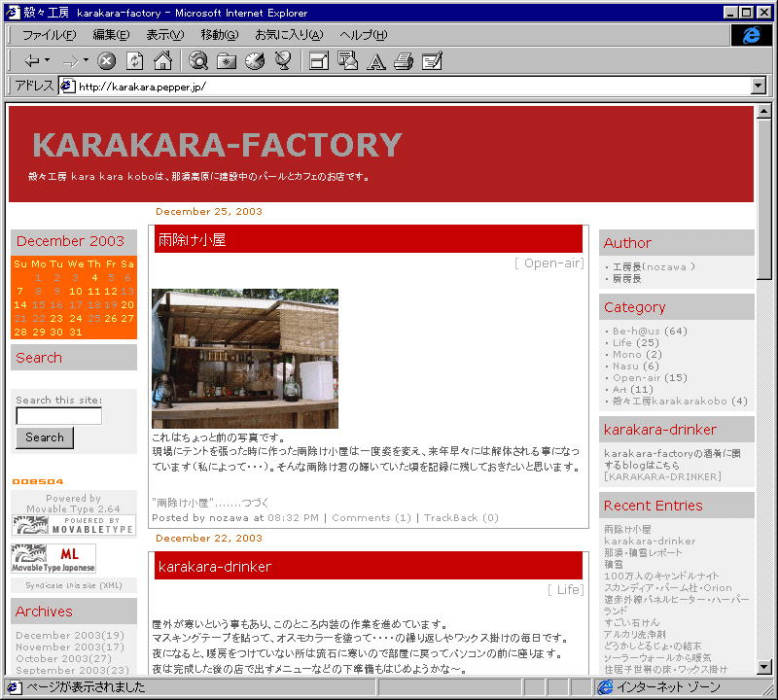Viewport: 778px width, 700px height.
Task: Click the page icon in the address bar
Action: (x=67, y=87)
